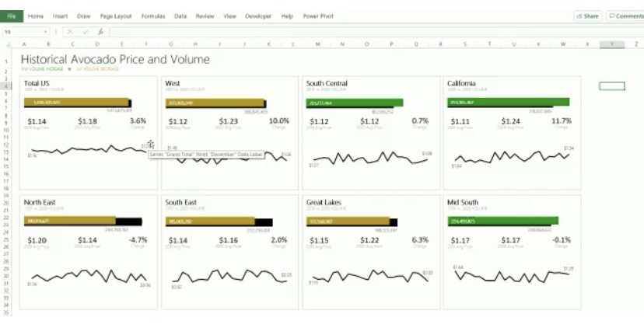644x328 pixels.
Task: Click the $1.20 price in North East
Action: tap(37, 240)
